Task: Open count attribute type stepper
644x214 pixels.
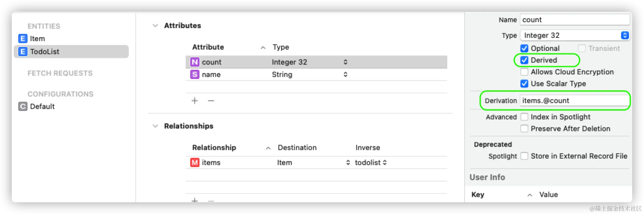Action: [345, 62]
